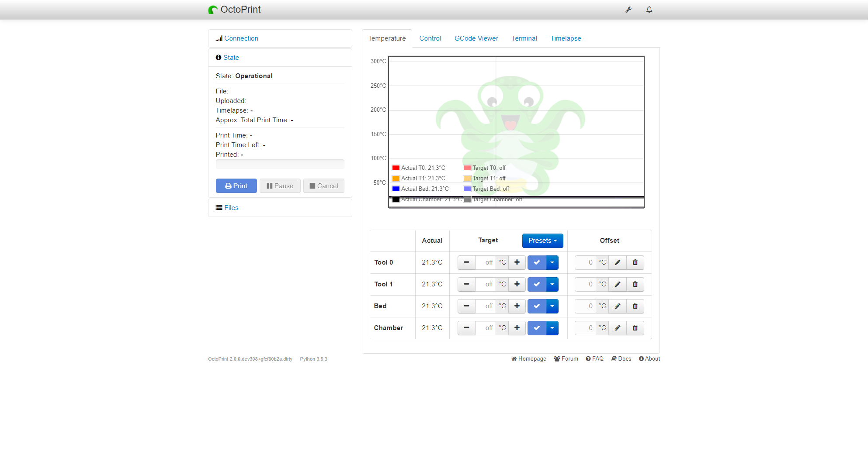Delete Tool 0 offset with trash icon

tap(635, 262)
